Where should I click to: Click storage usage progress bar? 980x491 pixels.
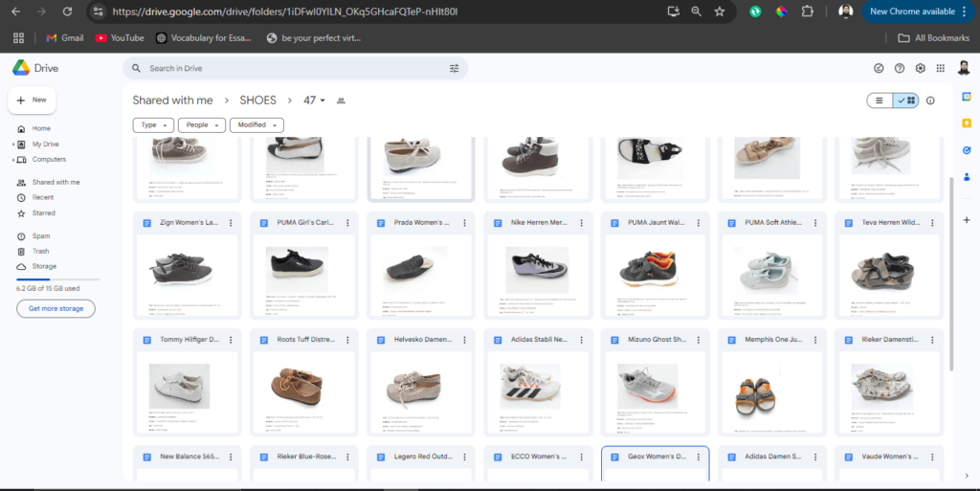[x=57, y=279]
